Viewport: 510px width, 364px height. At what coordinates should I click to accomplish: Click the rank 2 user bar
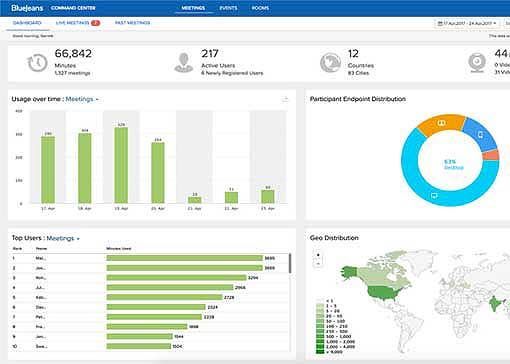pyautogui.click(x=185, y=268)
